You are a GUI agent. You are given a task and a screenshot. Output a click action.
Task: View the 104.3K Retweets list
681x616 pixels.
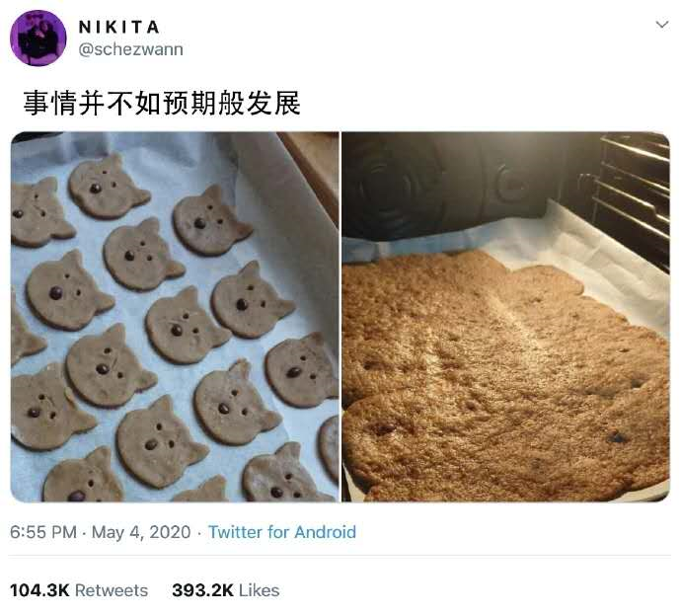pyautogui.click(x=79, y=590)
